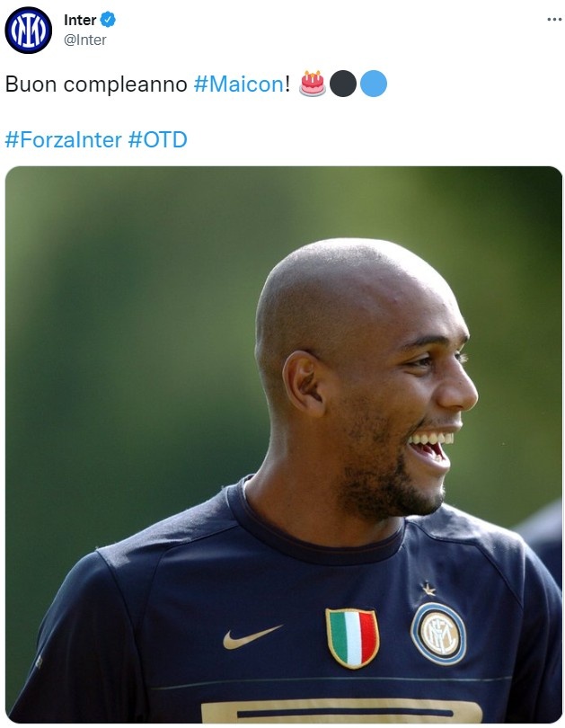Click the "Buon compleanno" tweet text
This screenshot has height=728, width=565.
96,84
